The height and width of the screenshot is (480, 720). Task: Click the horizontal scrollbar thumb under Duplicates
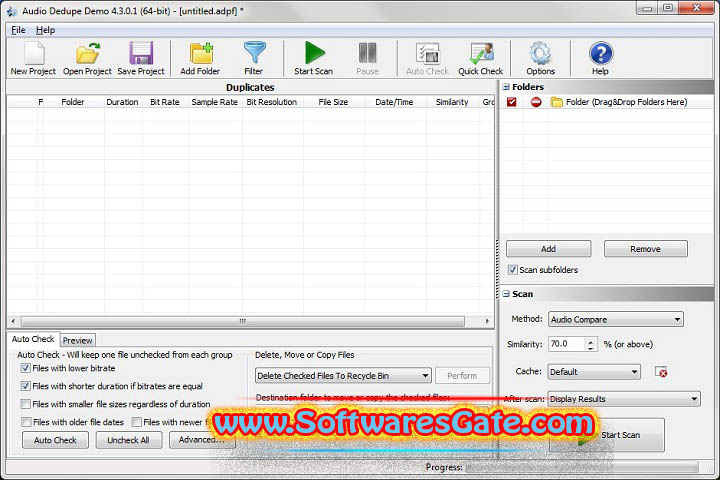(242, 321)
